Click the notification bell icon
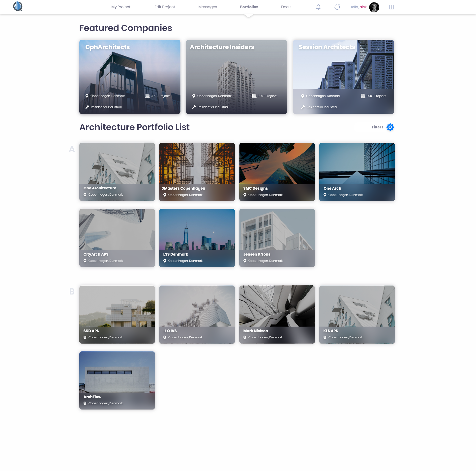Screen dimensions: 476x471 click(x=318, y=7)
